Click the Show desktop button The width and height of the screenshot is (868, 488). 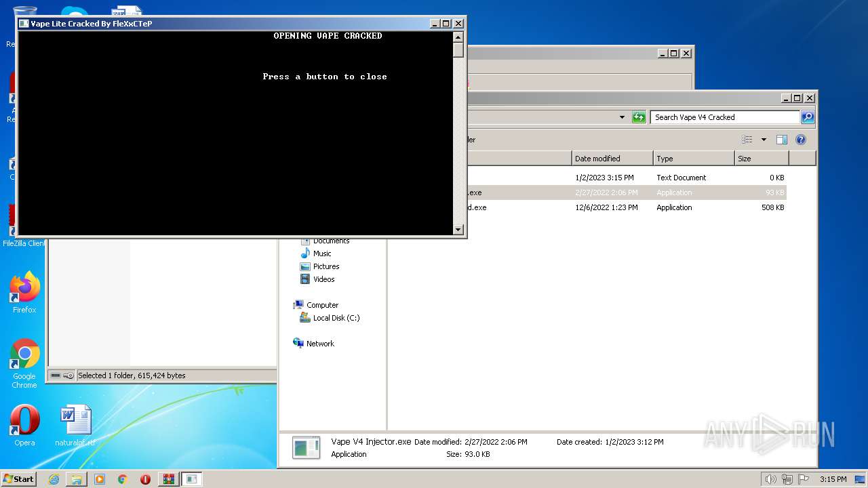(x=861, y=479)
